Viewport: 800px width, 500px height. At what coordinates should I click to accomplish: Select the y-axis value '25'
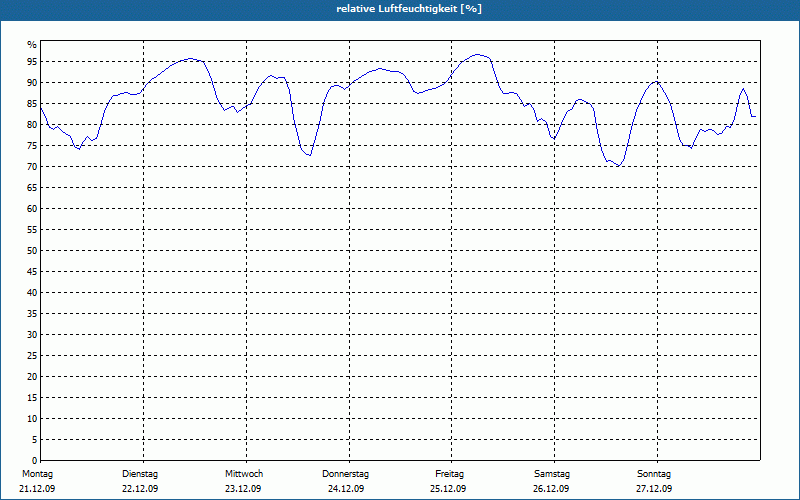point(32,356)
